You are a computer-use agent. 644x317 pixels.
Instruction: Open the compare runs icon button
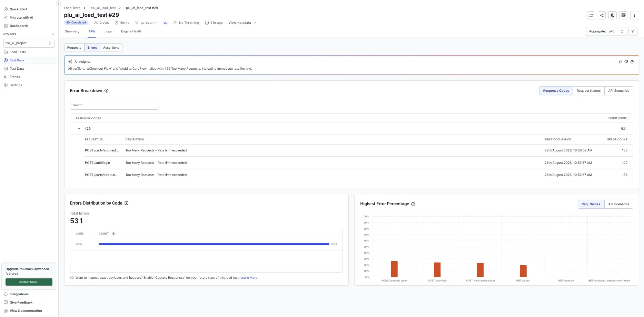(612, 15)
